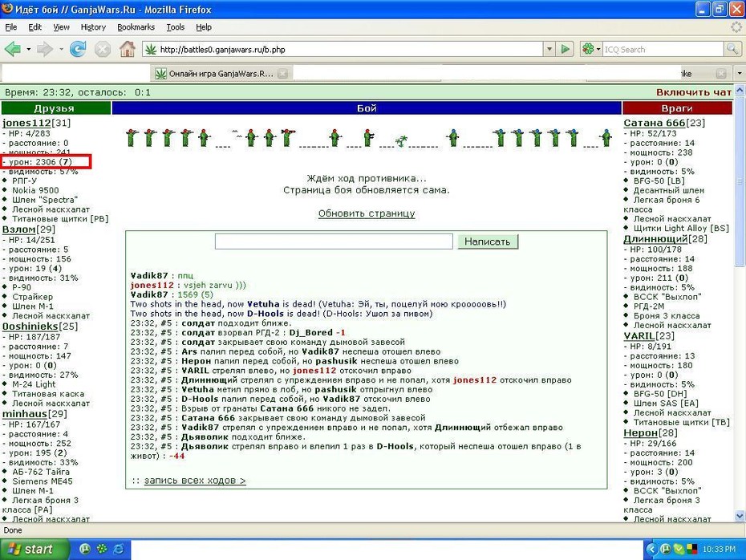Screen dimensions: 746x560
Task: Click the green Go arrow beside address bar
Action: point(566,49)
